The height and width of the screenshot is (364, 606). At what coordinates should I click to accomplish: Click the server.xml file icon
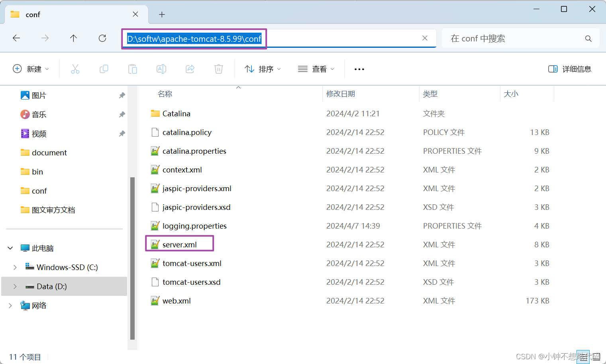click(155, 245)
